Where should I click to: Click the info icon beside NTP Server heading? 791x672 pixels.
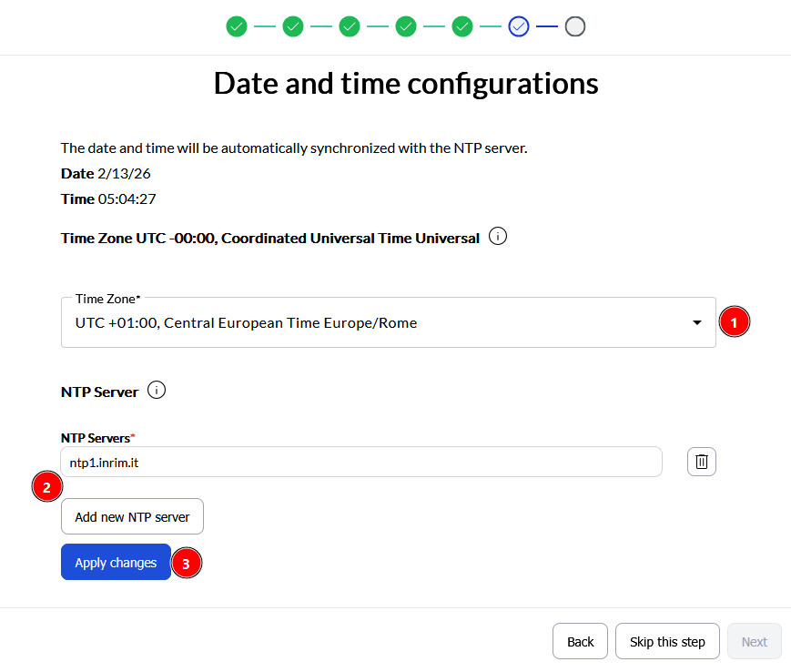[157, 391]
